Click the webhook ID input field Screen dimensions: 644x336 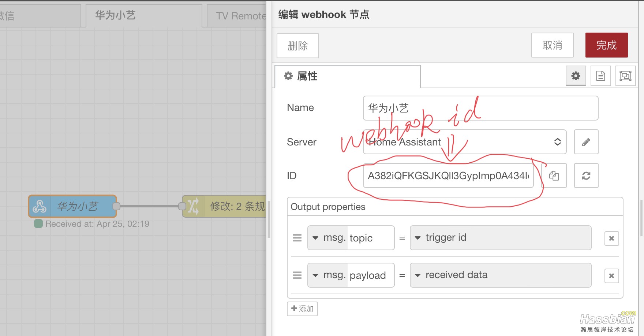point(448,176)
